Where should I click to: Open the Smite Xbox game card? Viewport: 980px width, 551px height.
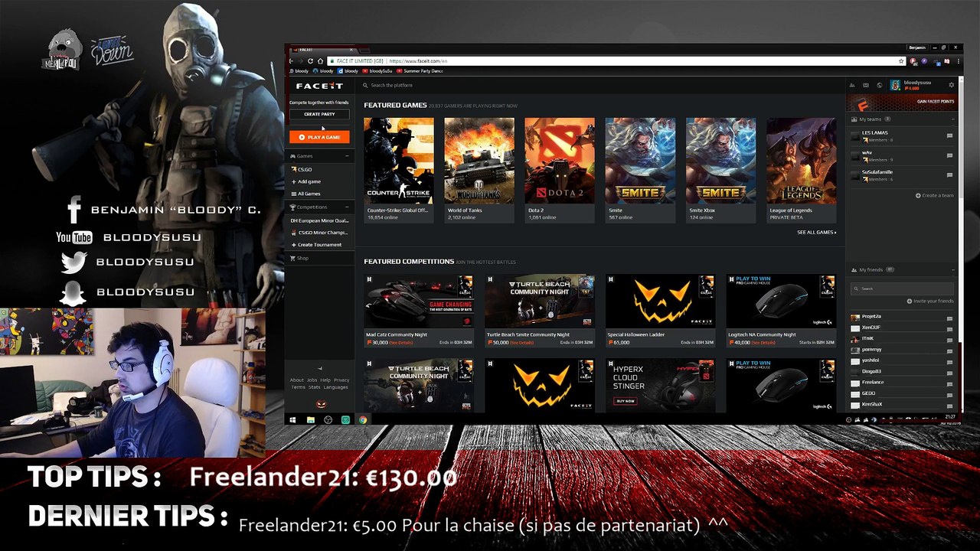tap(720, 169)
